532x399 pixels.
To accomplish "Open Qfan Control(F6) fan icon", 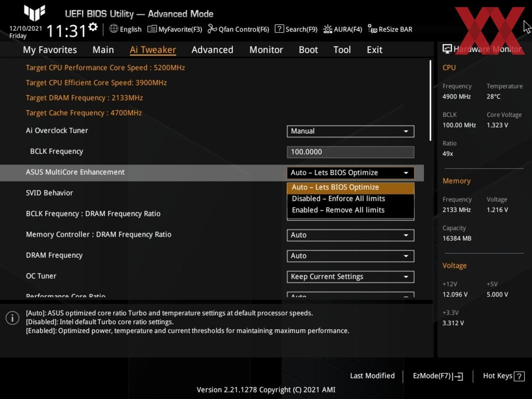I will [x=212, y=29].
